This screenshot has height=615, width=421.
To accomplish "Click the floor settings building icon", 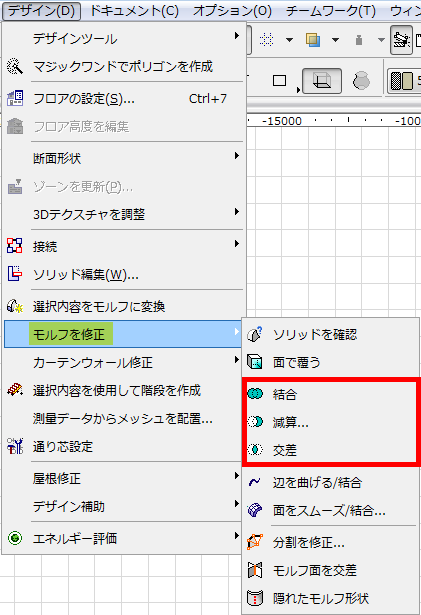I will (15, 98).
